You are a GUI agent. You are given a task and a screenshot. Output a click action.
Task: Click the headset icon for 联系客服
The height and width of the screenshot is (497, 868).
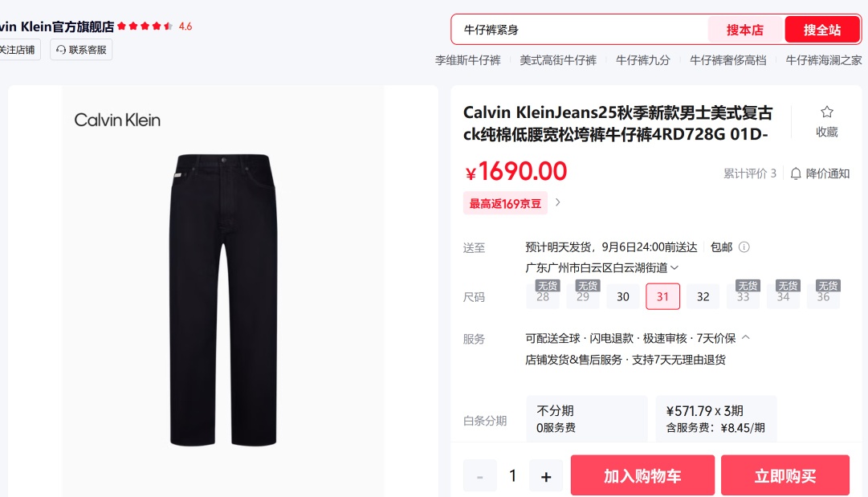[61, 50]
